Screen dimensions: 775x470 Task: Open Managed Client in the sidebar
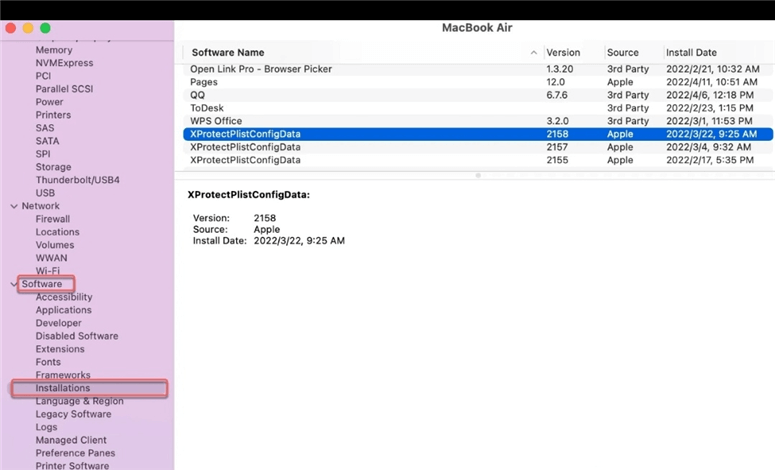71,440
